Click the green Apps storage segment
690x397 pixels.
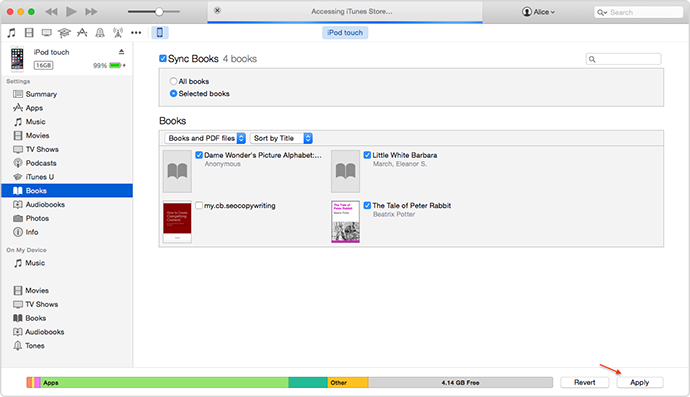tap(165, 382)
